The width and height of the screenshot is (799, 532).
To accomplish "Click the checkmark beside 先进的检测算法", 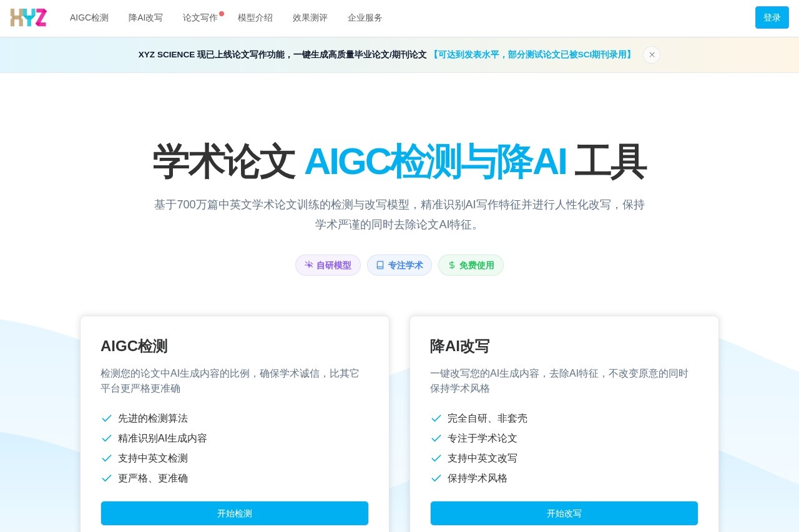I will (107, 418).
